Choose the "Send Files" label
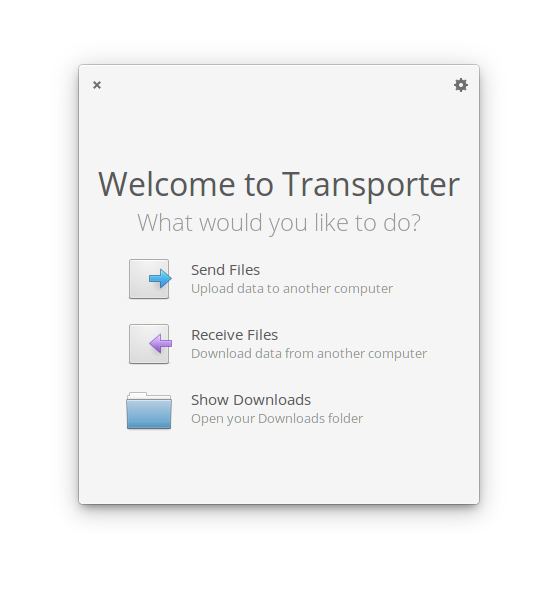This screenshot has width=558, height=597. click(x=225, y=270)
